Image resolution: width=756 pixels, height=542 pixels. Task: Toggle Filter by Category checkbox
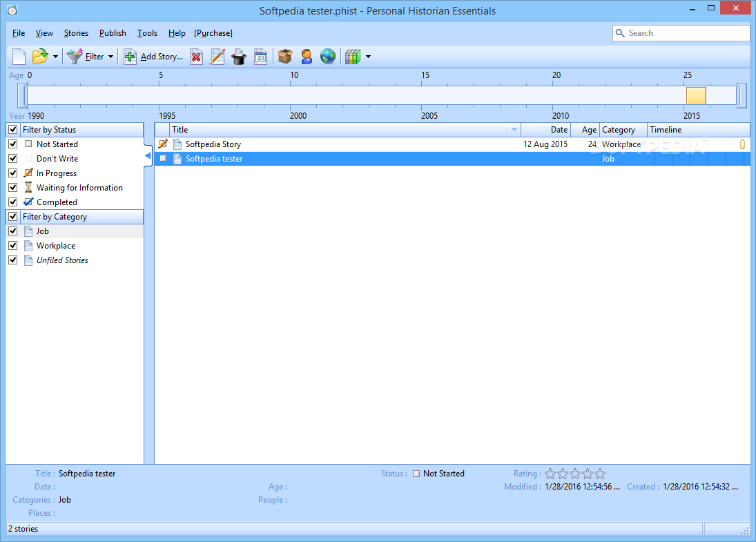(x=13, y=217)
